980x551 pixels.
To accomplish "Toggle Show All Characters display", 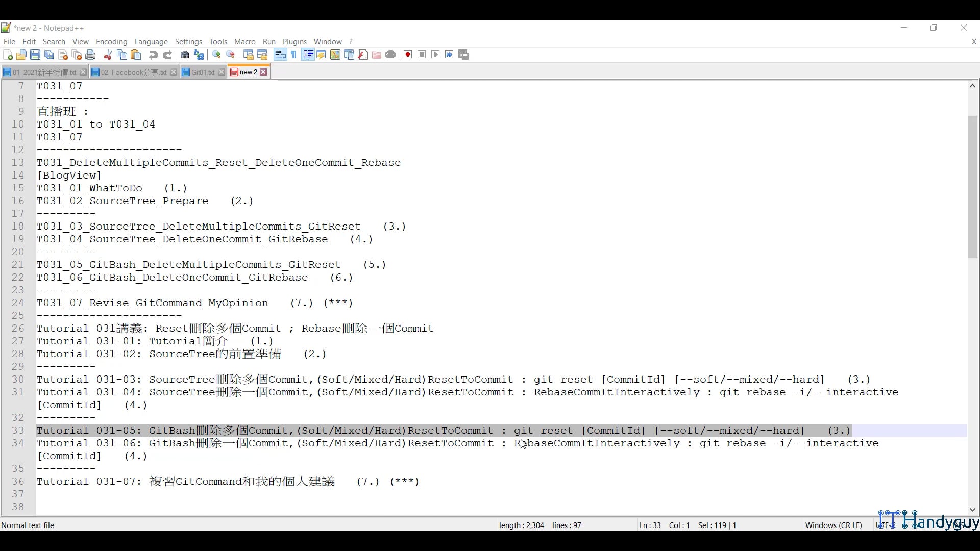I will pyautogui.click(x=293, y=55).
